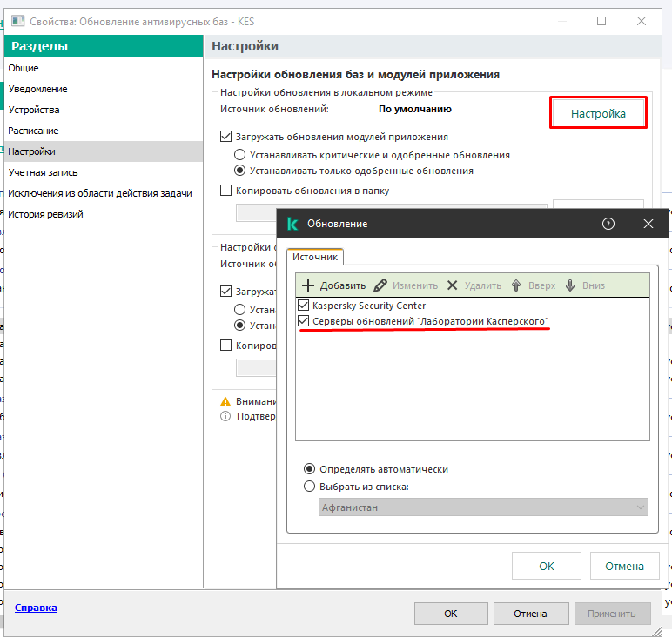
Task: Click the Применить button
Action: click(x=612, y=614)
